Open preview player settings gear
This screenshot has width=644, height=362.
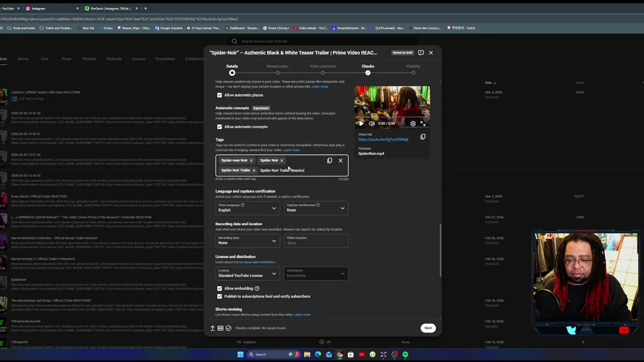click(413, 123)
